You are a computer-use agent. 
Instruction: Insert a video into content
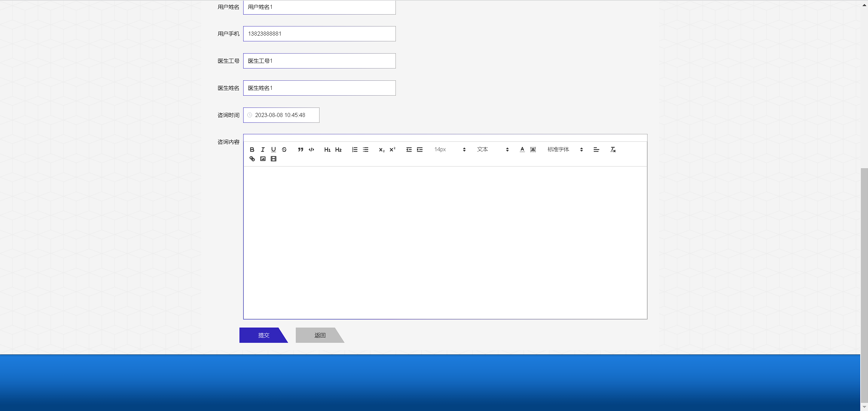point(274,159)
